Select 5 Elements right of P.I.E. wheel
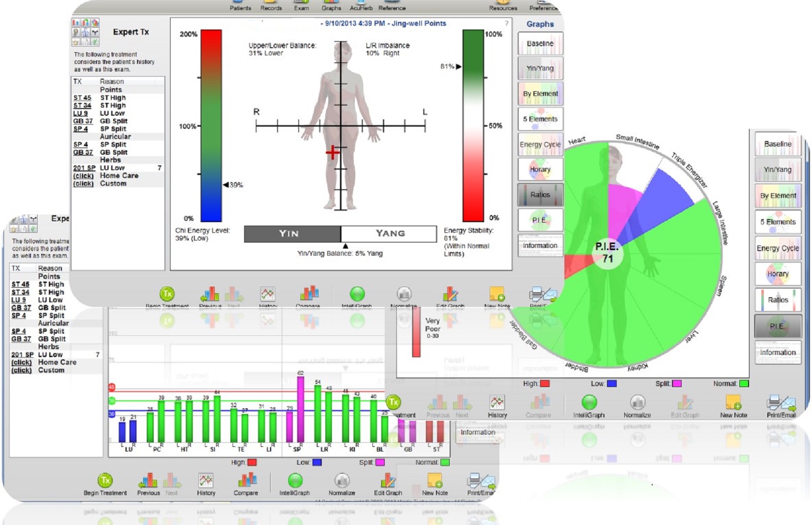Viewport: 812px width, 525px height. click(x=777, y=222)
